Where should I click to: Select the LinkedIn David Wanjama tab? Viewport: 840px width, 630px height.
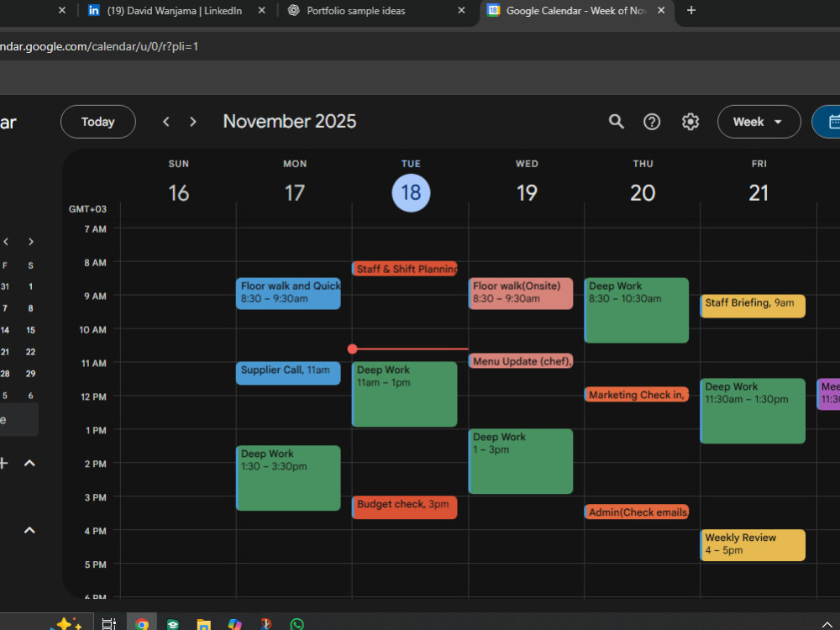coord(172,11)
